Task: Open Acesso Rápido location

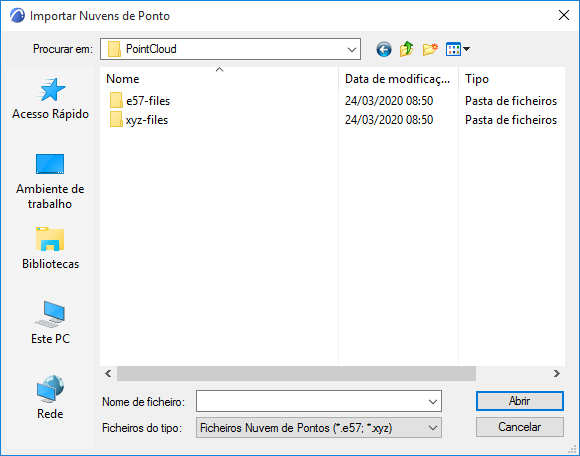Action: tap(50, 99)
